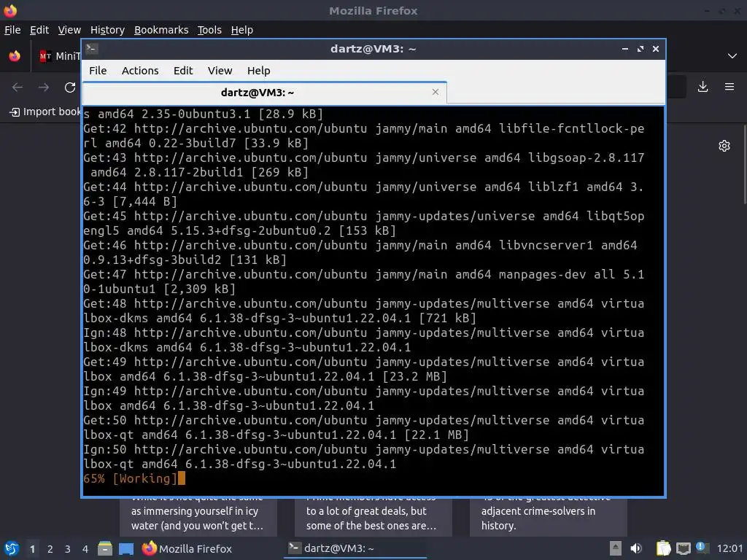Image resolution: width=747 pixels, height=560 pixels.
Task: Open Firefox hamburger application menu
Action: [729, 87]
